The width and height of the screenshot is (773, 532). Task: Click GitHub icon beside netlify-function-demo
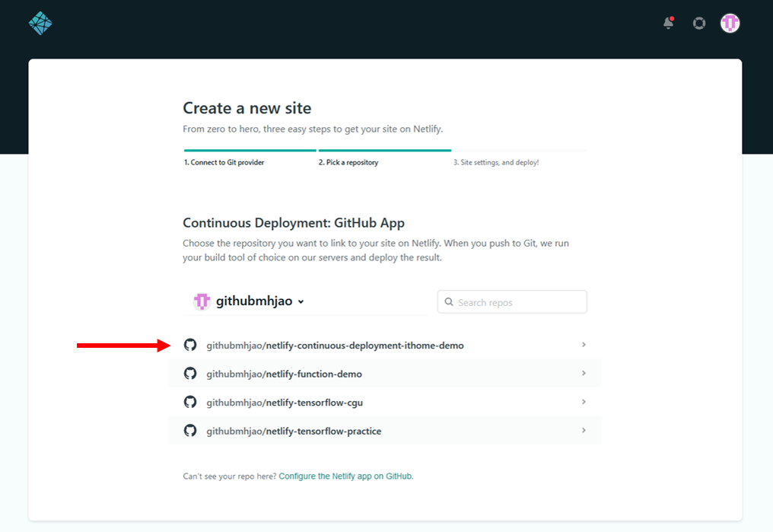(190, 374)
